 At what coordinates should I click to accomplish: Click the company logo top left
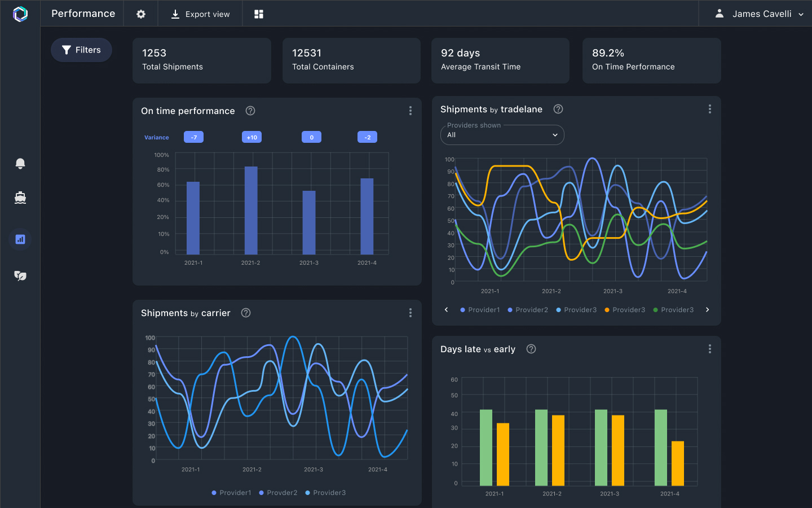click(x=20, y=14)
